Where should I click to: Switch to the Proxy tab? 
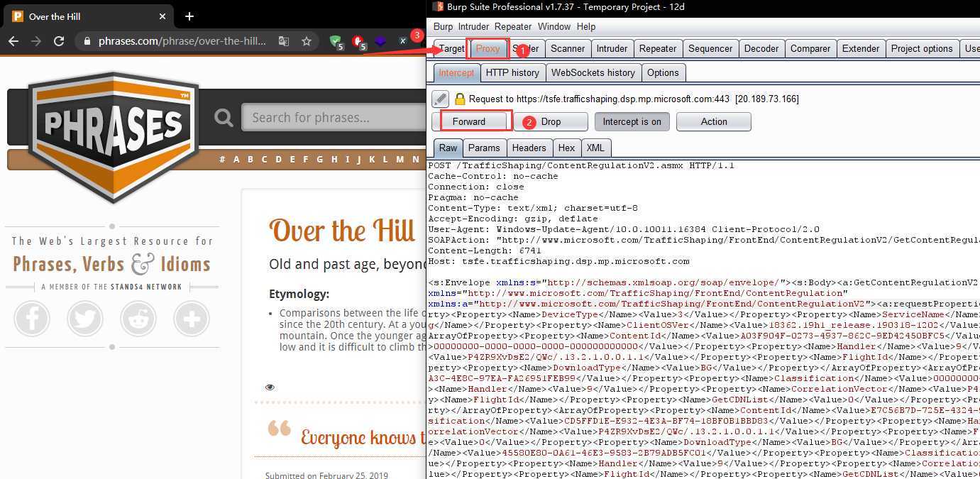click(x=488, y=49)
